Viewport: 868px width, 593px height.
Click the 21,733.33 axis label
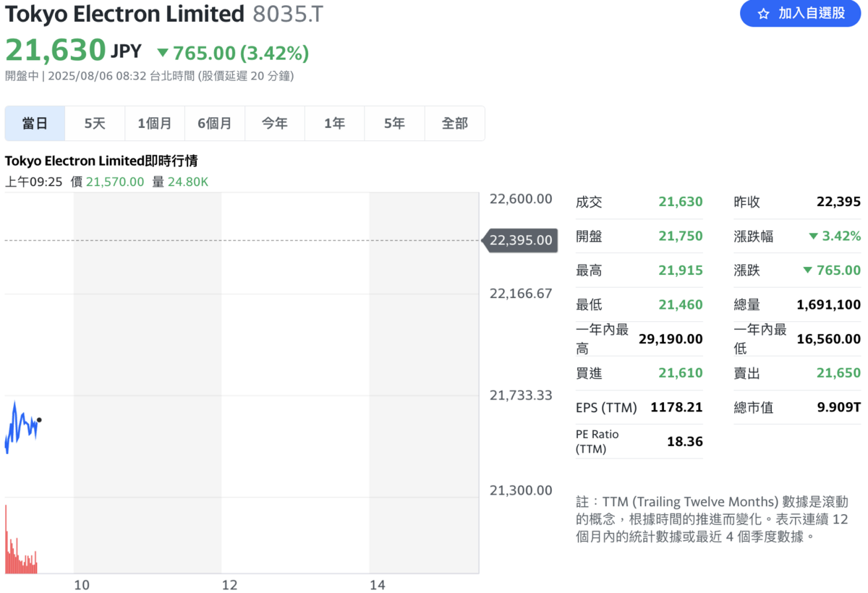(x=521, y=395)
